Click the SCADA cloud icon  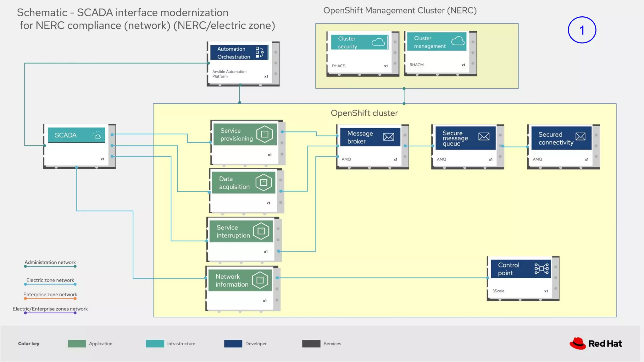98,135
